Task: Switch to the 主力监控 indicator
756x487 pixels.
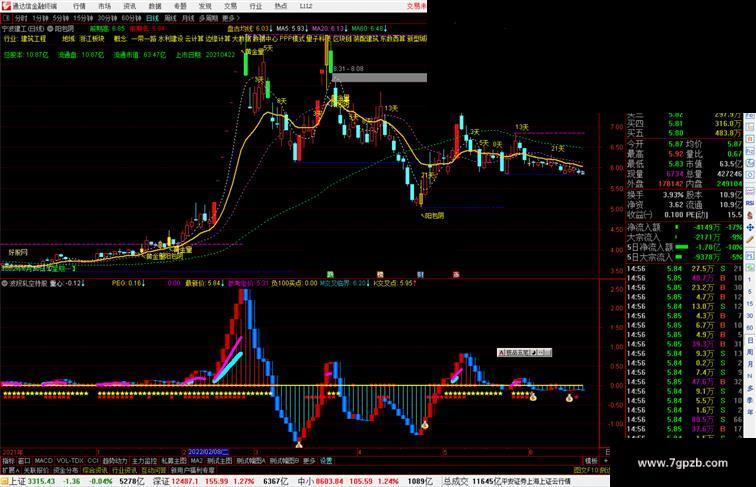Action: click(x=145, y=461)
